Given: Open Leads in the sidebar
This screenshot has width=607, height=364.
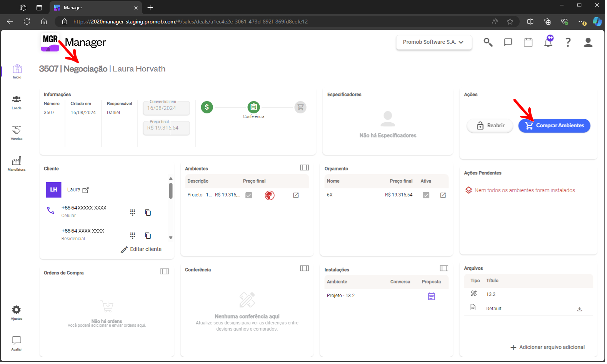Looking at the screenshot, I should pyautogui.click(x=17, y=102).
